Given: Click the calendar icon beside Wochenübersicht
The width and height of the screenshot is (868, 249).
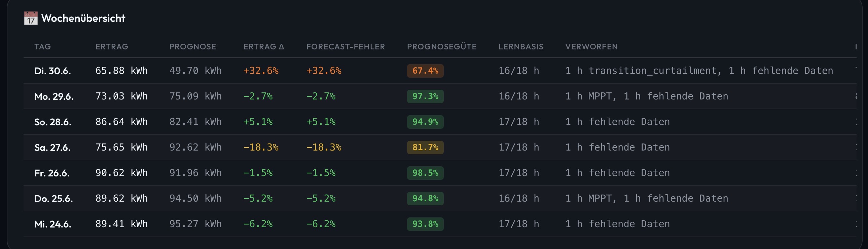Looking at the screenshot, I should coord(31,18).
